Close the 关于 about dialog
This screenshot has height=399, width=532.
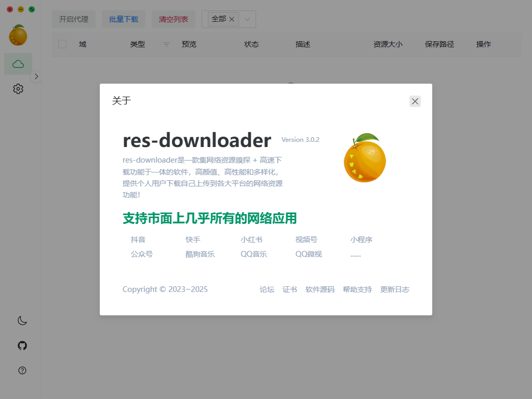(415, 101)
